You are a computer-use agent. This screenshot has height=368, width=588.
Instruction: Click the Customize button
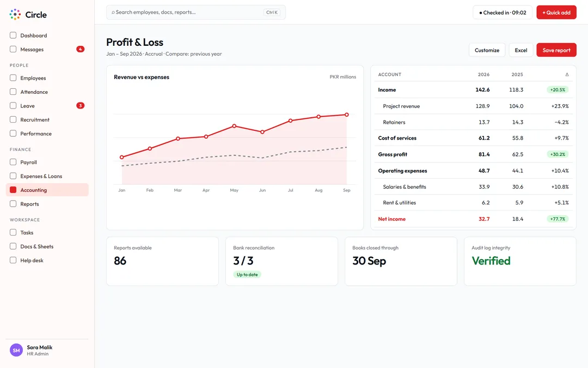[487, 50]
